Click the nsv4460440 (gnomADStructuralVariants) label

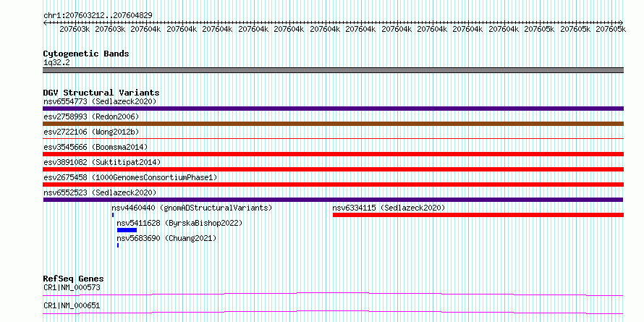click(x=192, y=208)
